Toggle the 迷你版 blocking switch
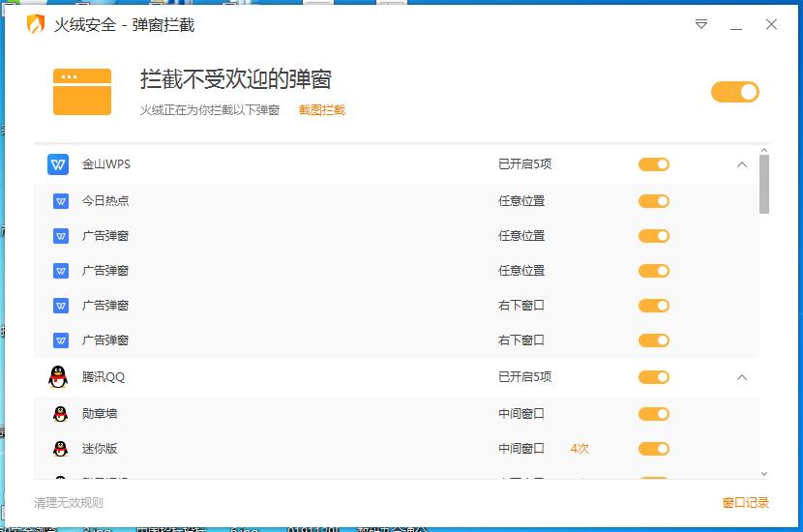The image size is (803, 532). [x=654, y=449]
